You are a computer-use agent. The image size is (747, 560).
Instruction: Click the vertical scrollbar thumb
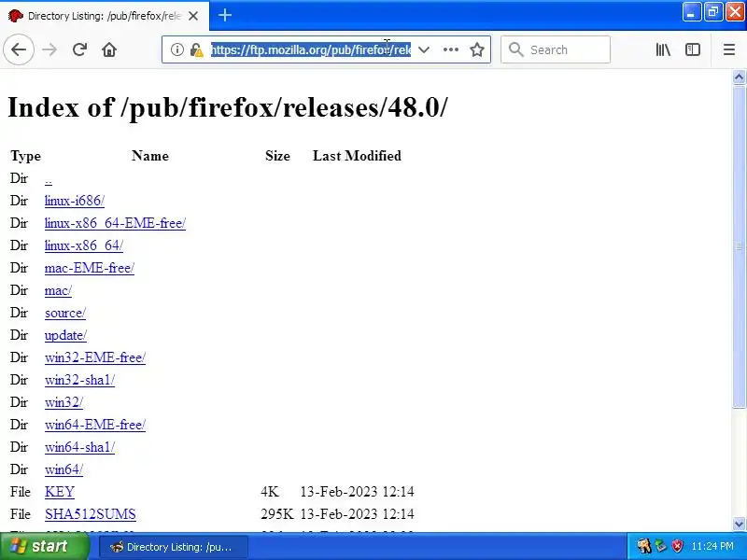point(739,246)
